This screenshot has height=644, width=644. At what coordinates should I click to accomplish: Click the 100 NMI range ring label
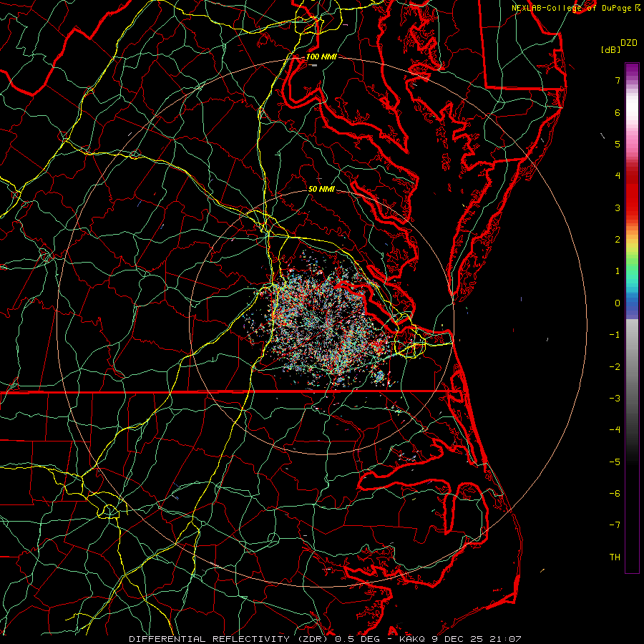pyautogui.click(x=321, y=57)
